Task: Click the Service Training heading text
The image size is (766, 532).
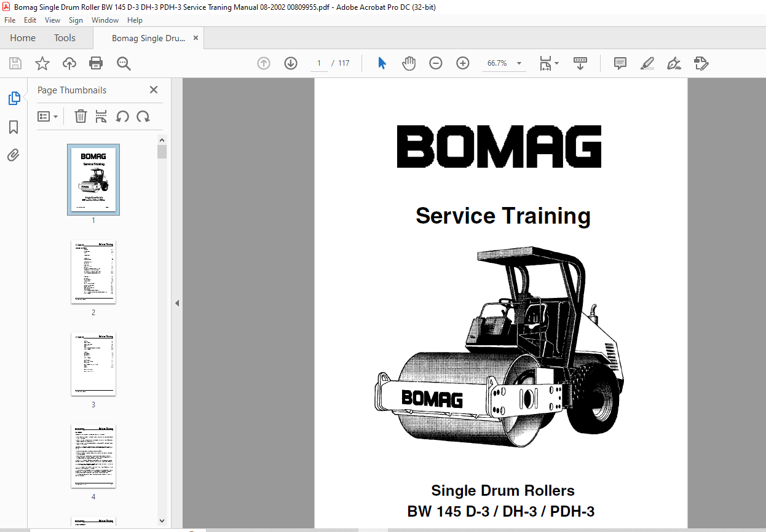Action: [503, 216]
